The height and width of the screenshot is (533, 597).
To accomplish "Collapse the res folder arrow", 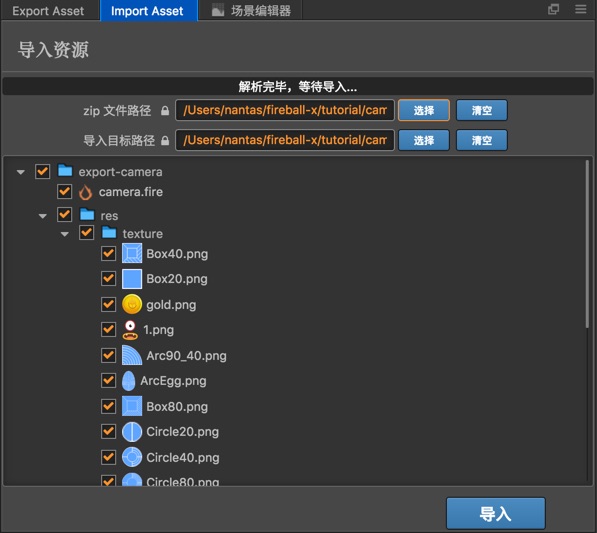I will click(x=43, y=216).
